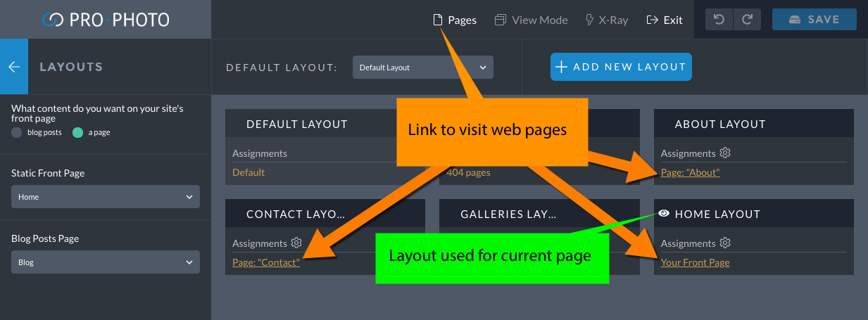Viewport: 868px width, 320px height.
Task: Click the Default assignment text
Action: tap(249, 172)
